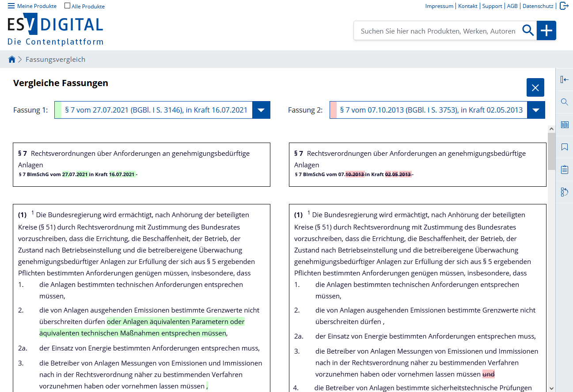Tick the Alle Produkte checkbox

click(x=67, y=6)
